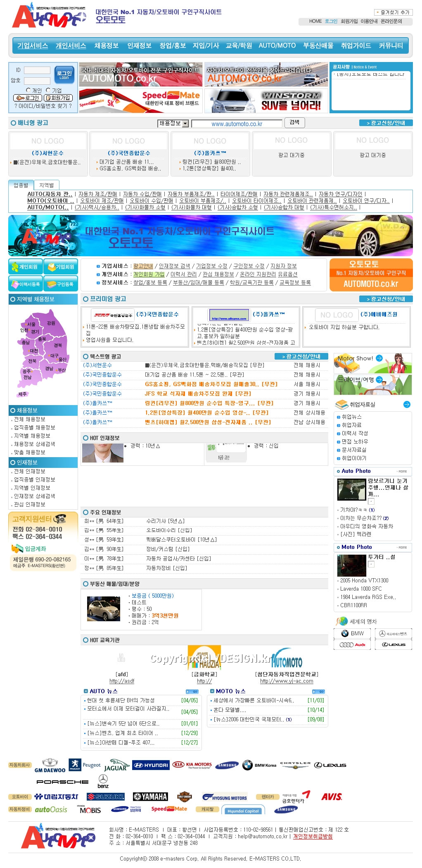Open 기업서비스 in the main navigation
422x868 pixels.
click(x=33, y=45)
